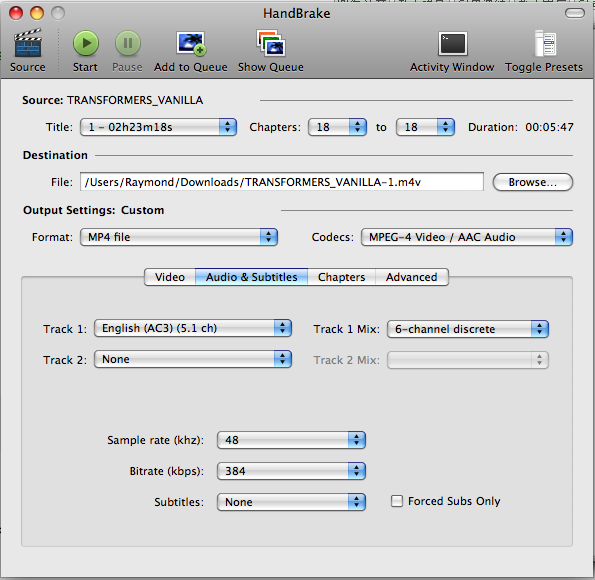This screenshot has height=580, width=595.
Task: Open the Codecs dropdown
Action: 467,237
